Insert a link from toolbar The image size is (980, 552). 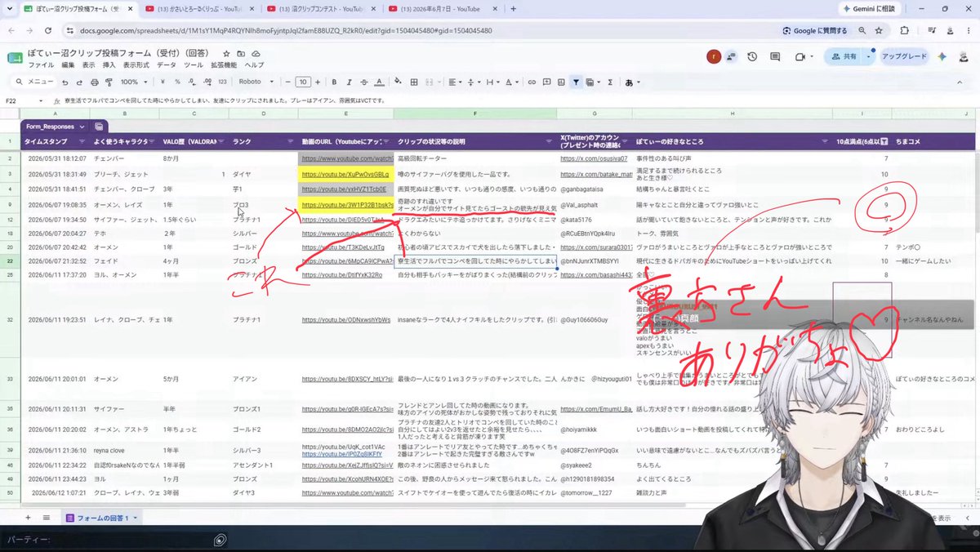point(532,82)
